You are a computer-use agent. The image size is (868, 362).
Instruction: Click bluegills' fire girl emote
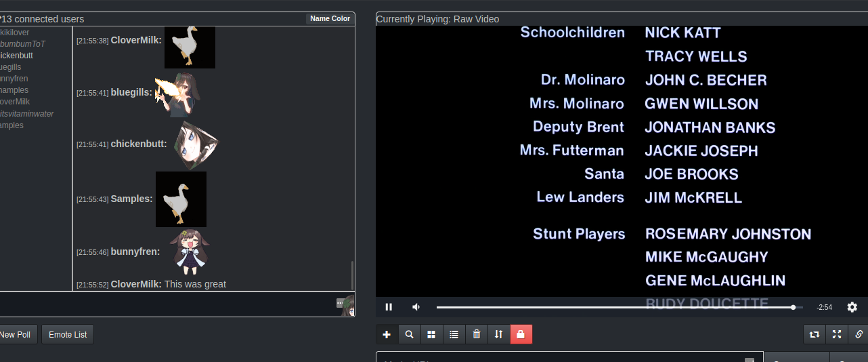pyautogui.click(x=177, y=95)
